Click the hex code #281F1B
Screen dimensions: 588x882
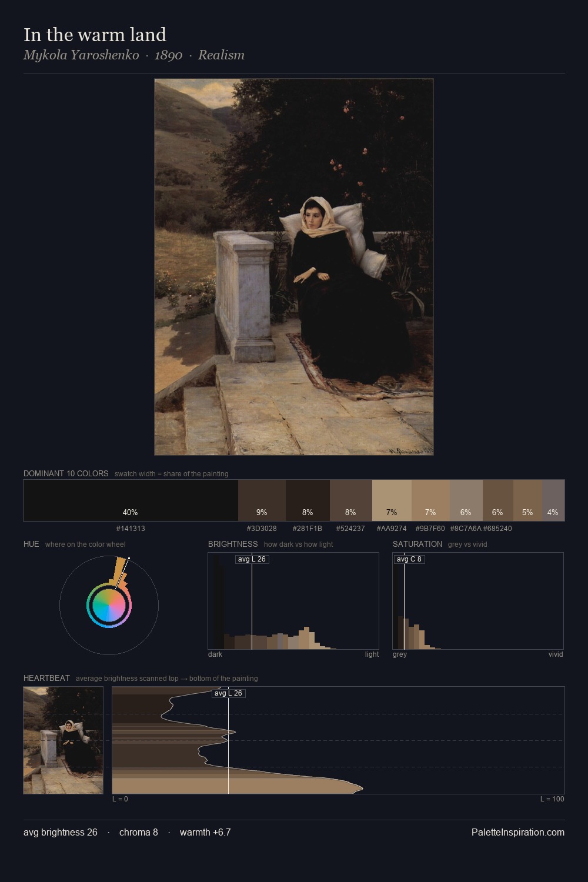[308, 529]
